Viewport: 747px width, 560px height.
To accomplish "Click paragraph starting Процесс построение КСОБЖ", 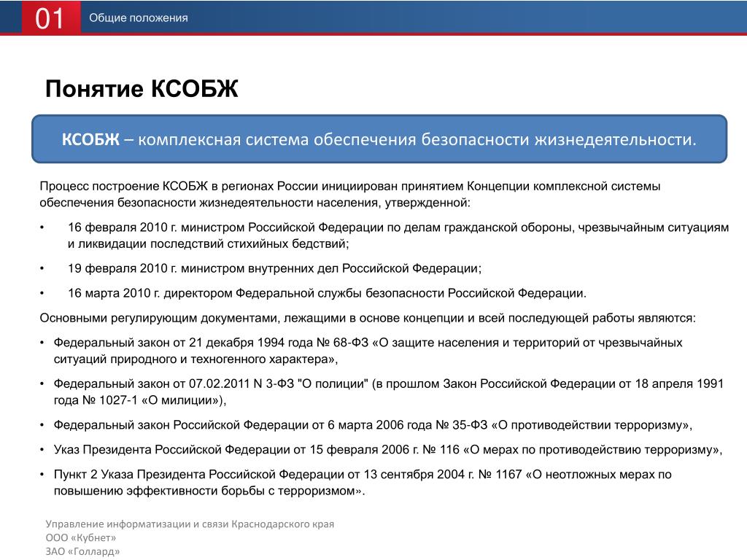I will point(350,194).
